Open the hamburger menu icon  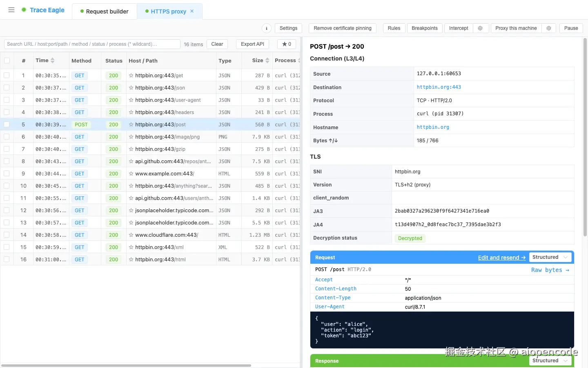[x=11, y=10]
